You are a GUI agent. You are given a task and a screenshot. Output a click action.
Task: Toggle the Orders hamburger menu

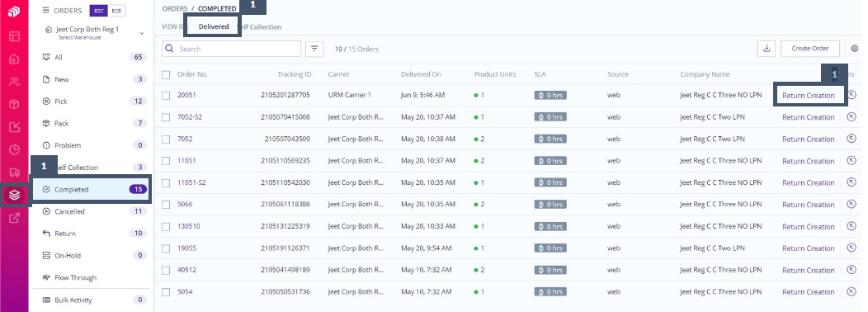[46, 11]
